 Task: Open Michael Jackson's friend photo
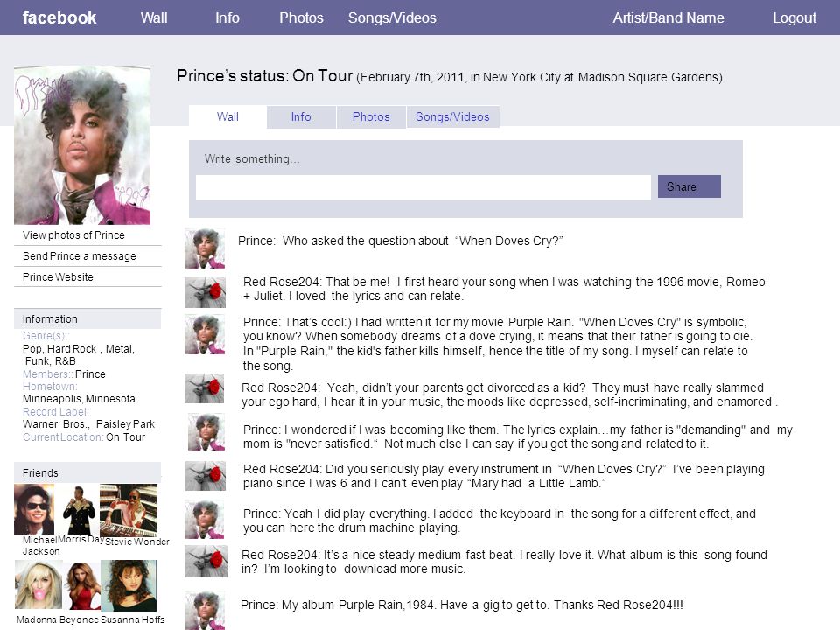[34, 509]
